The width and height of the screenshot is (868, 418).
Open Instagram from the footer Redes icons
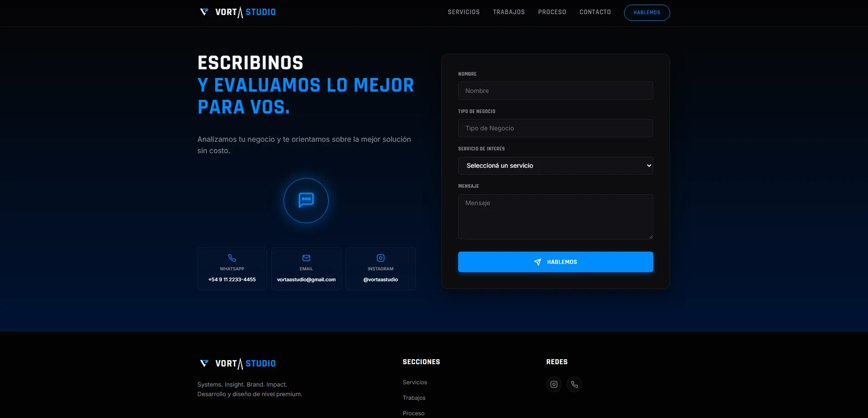554,384
